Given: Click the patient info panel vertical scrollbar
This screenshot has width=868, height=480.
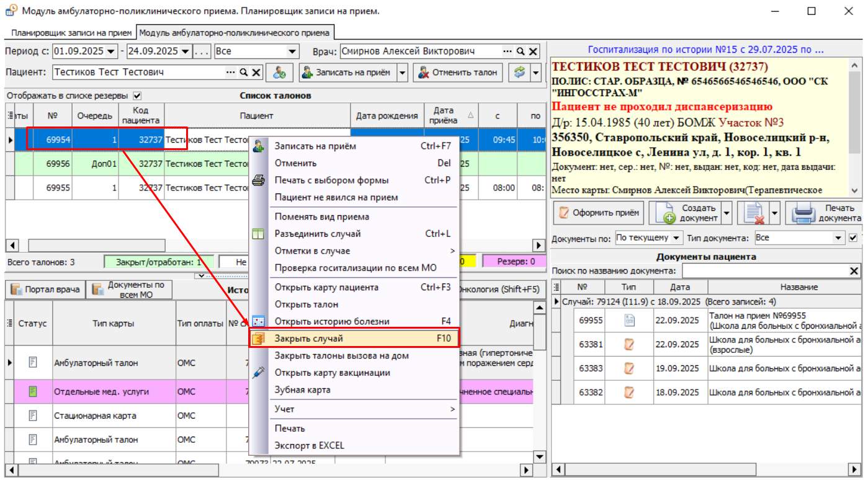Looking at the screenshot, I should pyautogui.click(x=856, y=129).
